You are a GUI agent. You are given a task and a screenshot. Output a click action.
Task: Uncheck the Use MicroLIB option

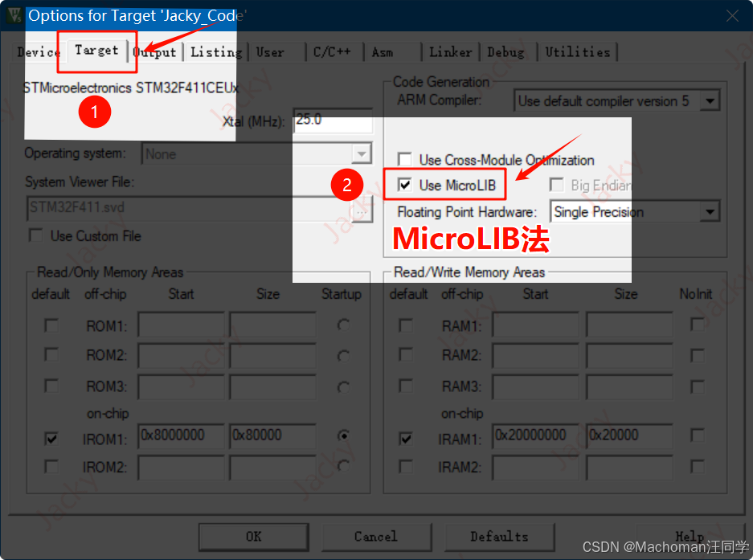(x=405, y=185)
